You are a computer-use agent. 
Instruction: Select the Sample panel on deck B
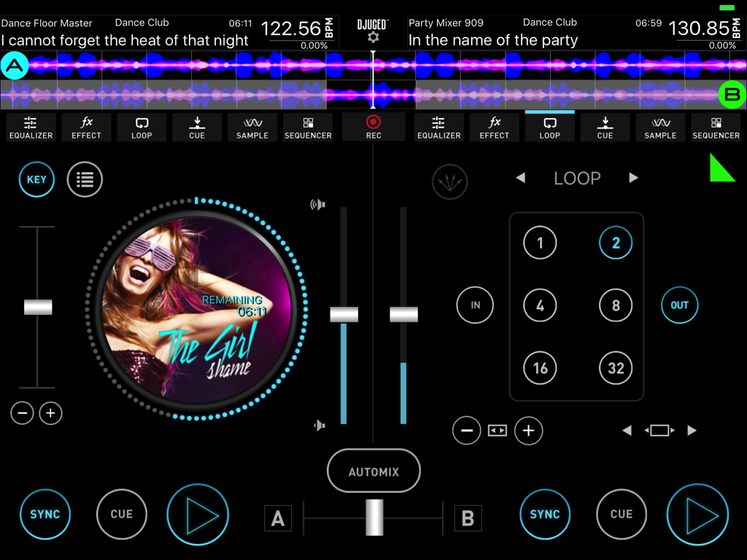660,128
